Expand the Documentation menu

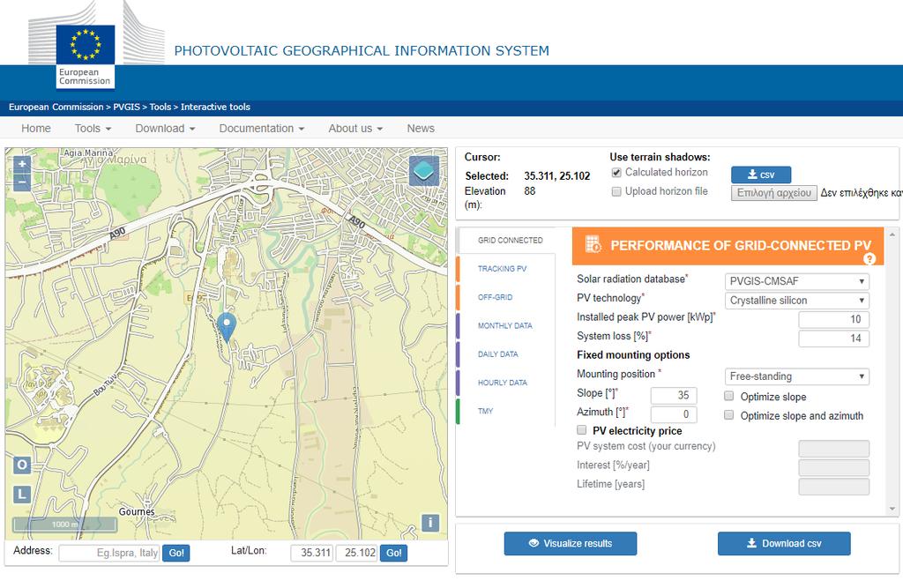[261, 129]
